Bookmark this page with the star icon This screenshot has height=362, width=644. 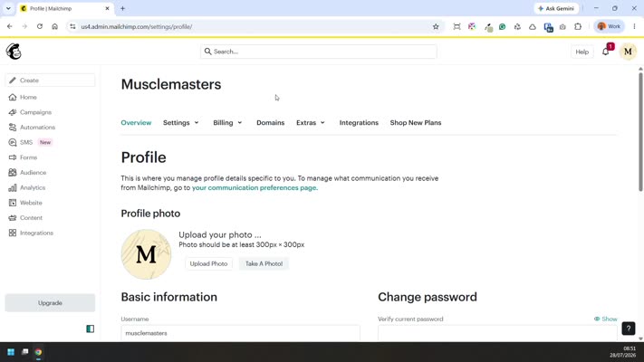click(436, 26)
